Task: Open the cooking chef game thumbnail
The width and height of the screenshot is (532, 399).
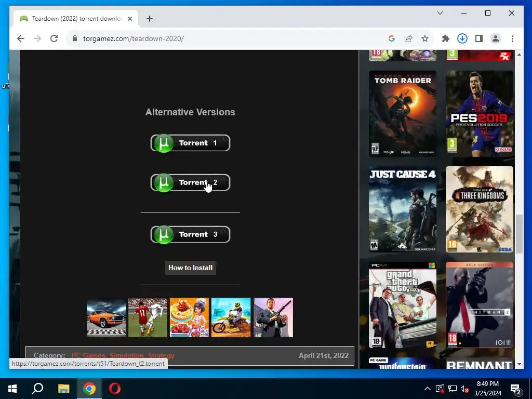Action: click(x=189, y=317)
